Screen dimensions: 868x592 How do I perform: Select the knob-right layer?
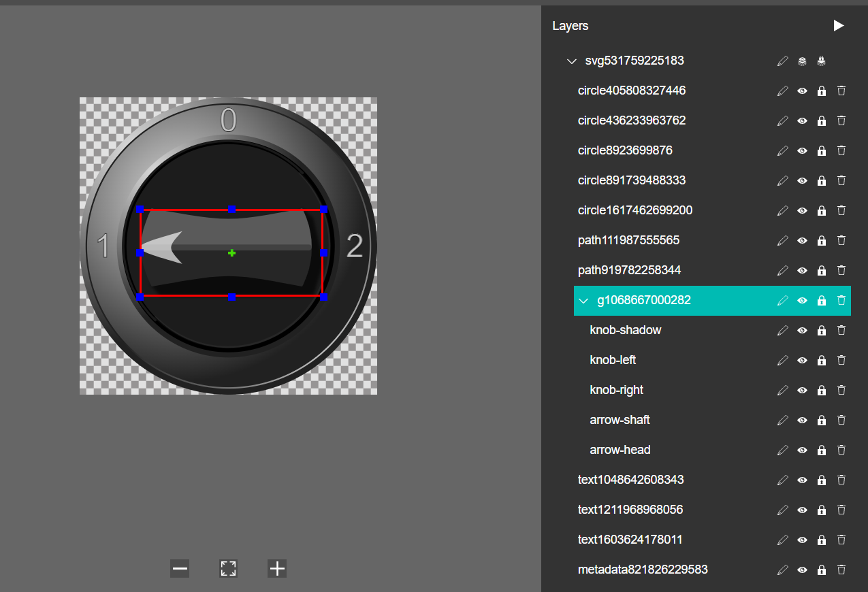click(616, 390)
